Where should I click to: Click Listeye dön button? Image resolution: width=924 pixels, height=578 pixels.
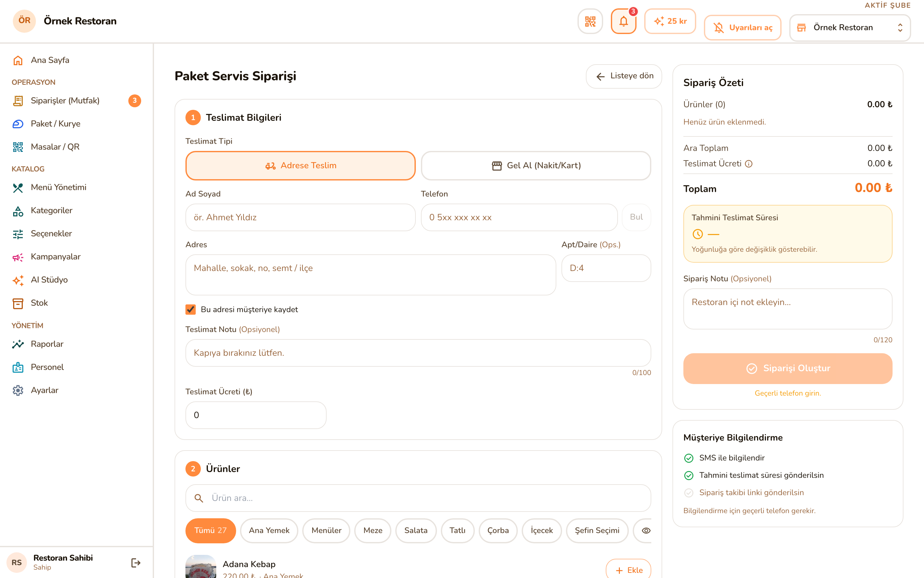tap(624, 76)
